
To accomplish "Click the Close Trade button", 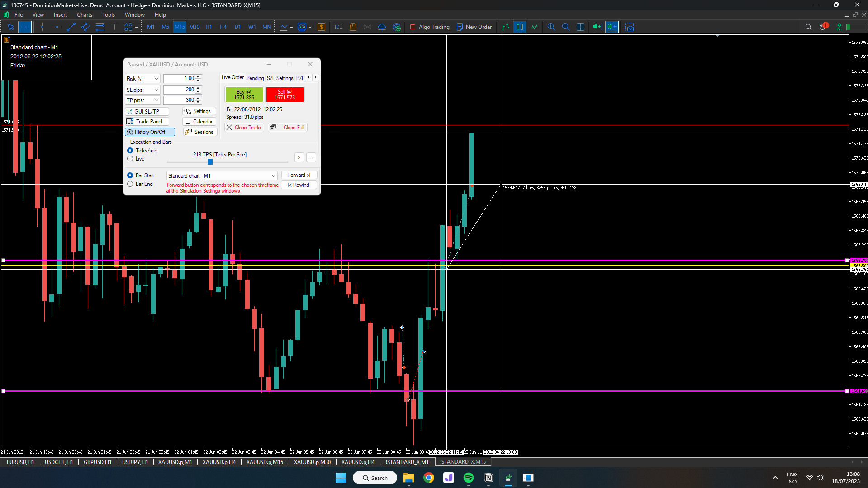I will click(x=244, y=128).
